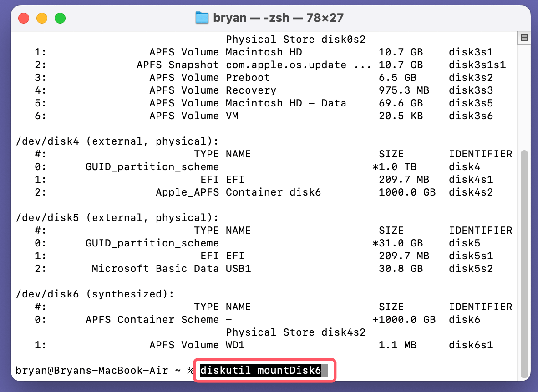Click the blue folder icon in the title bar
Viewport: 538px width, 392px height.
(201, 18)
